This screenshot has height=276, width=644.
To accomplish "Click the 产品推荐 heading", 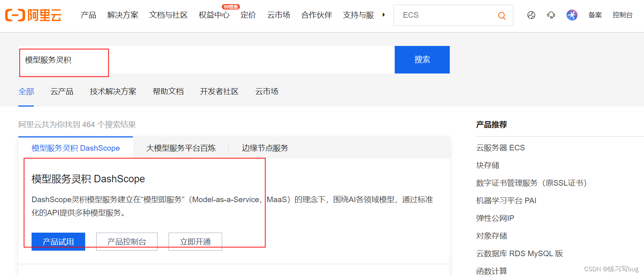I will (x=492, y=125).
